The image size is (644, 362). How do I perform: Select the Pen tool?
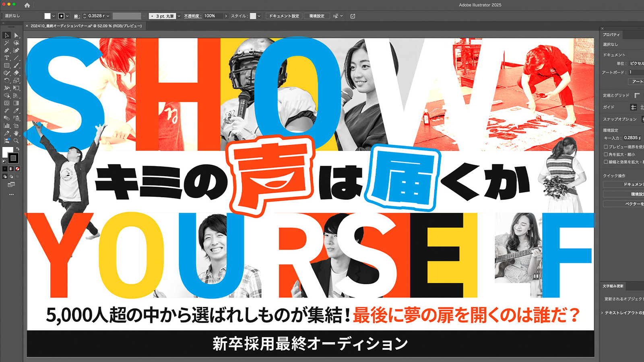(x=7, y=50)
